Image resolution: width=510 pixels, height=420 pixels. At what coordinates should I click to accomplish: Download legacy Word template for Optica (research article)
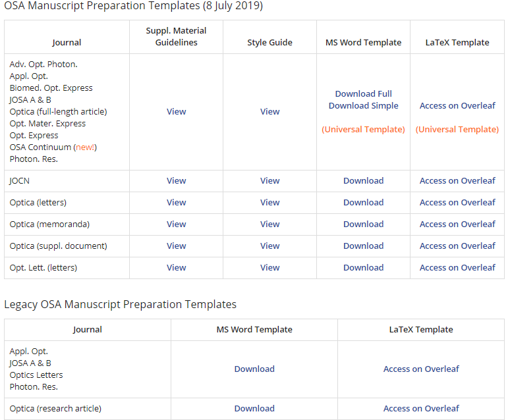click(x=254, y=408)
